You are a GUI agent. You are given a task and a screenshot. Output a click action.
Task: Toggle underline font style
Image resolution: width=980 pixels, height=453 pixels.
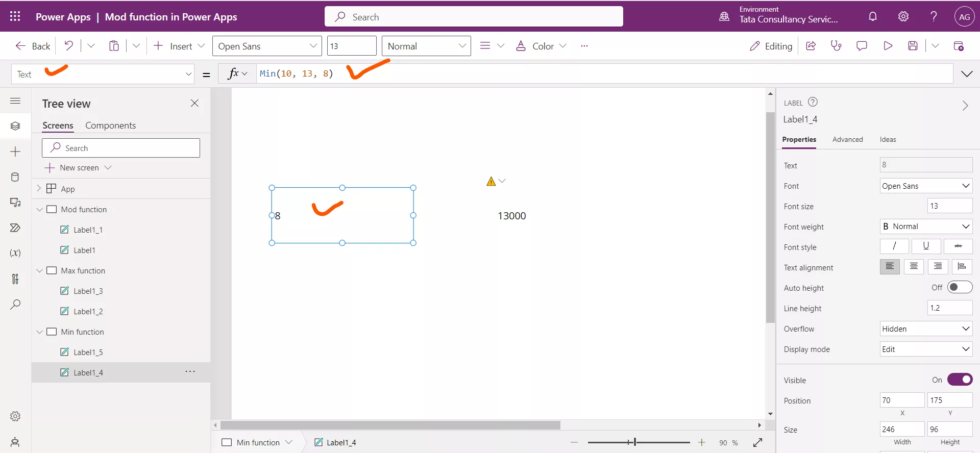[x=926, y=246]
